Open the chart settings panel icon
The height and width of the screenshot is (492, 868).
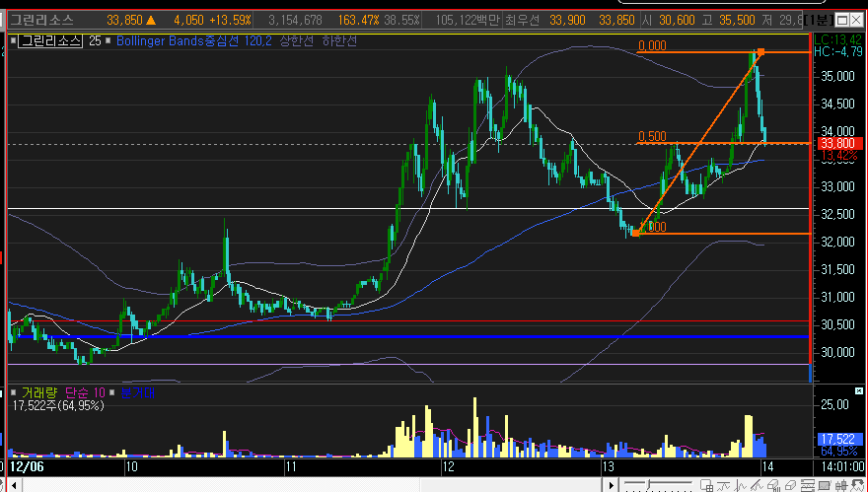tap(808, 486)
